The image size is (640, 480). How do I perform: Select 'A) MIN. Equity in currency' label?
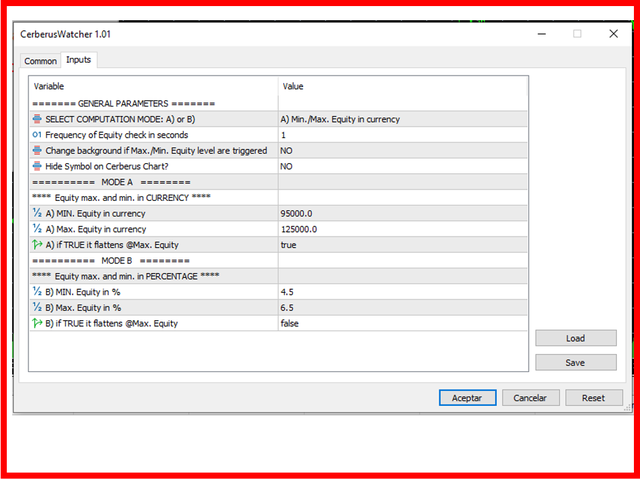96,213
